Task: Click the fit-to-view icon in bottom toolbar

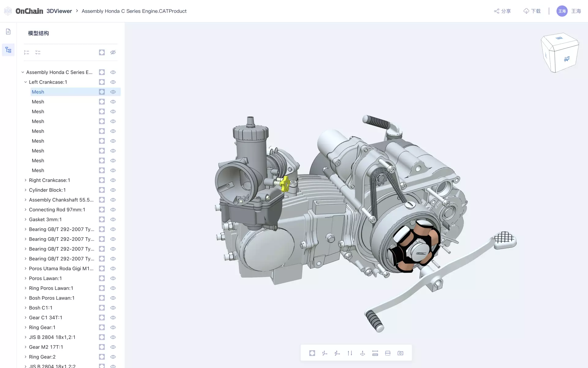Action: (312, 353)
